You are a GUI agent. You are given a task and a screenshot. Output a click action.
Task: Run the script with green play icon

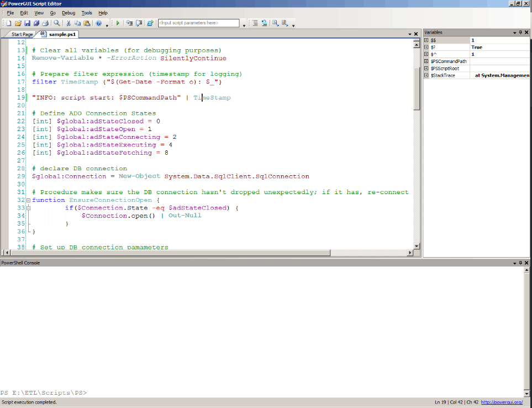(117, 23)
